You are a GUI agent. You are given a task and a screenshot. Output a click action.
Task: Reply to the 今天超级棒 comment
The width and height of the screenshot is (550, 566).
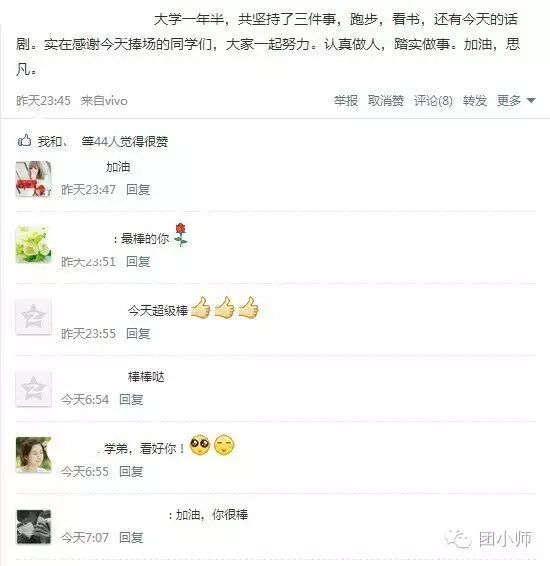point(138,334)
